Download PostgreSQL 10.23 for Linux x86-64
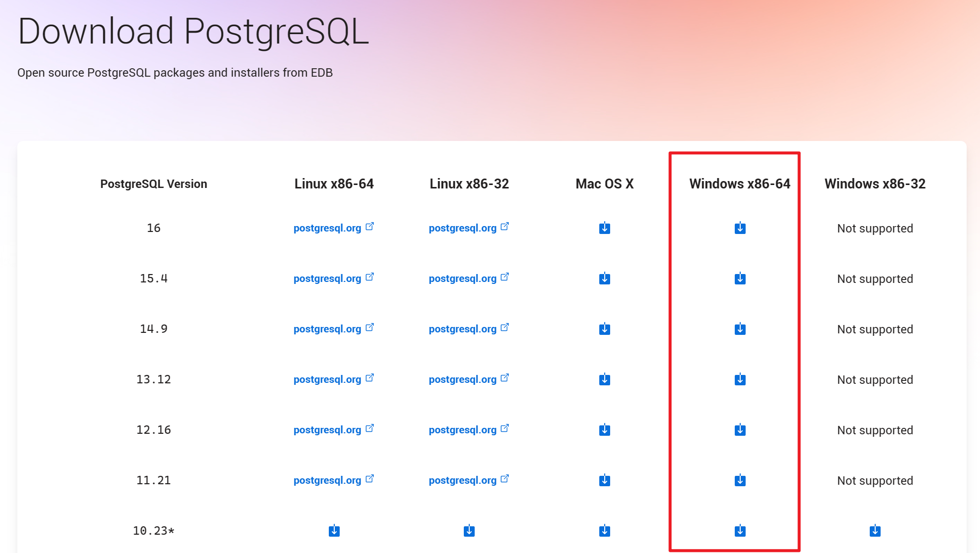The width and height of the screenshot is (980, 553). point(334,531)
